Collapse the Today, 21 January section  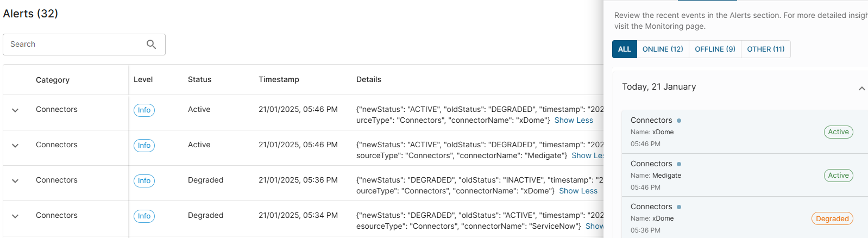(861, 88)
